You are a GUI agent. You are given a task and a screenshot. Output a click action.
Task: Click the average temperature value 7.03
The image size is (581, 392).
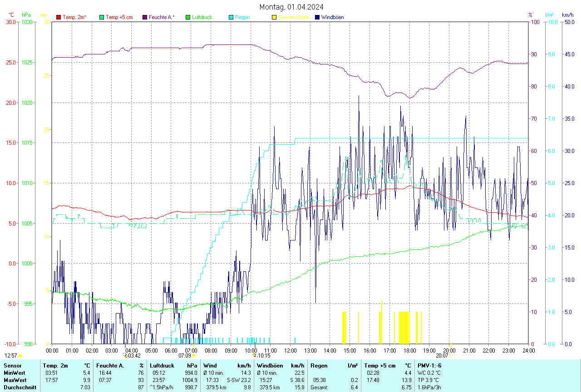pos(85,387)
